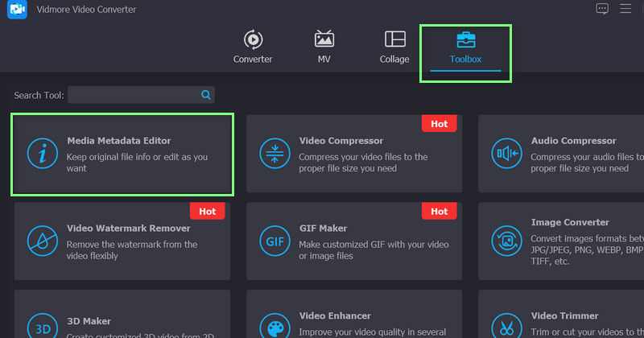644x338 pixels.
Task: Click the Video Enhancer palette icon
Action: (x=275, y=328)
